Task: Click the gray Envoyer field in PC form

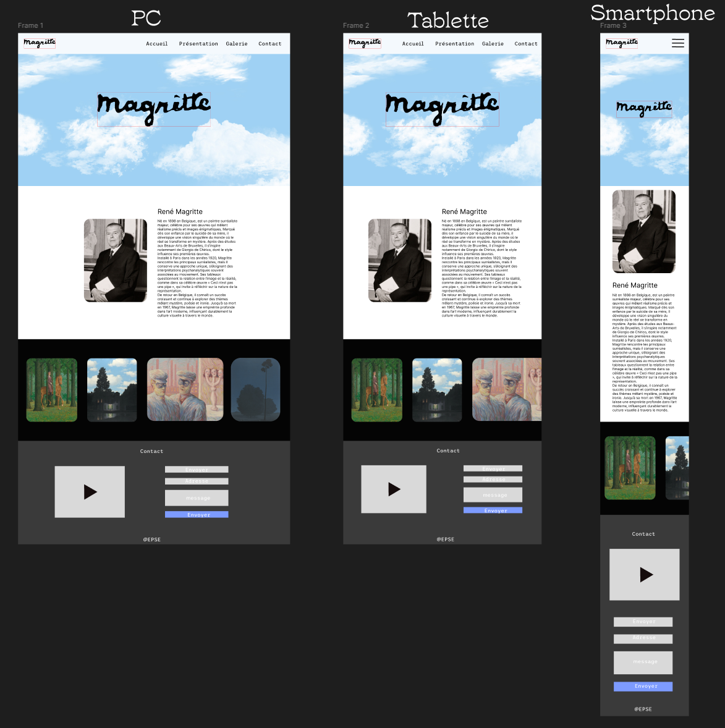Action: pyautogui.click(x=197, y=470)
